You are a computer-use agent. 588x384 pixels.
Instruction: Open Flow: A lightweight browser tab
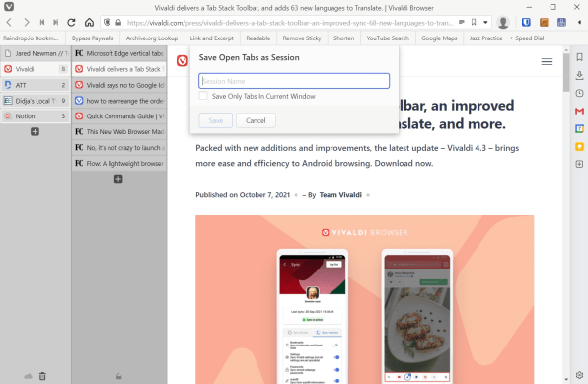coord(118,163)
